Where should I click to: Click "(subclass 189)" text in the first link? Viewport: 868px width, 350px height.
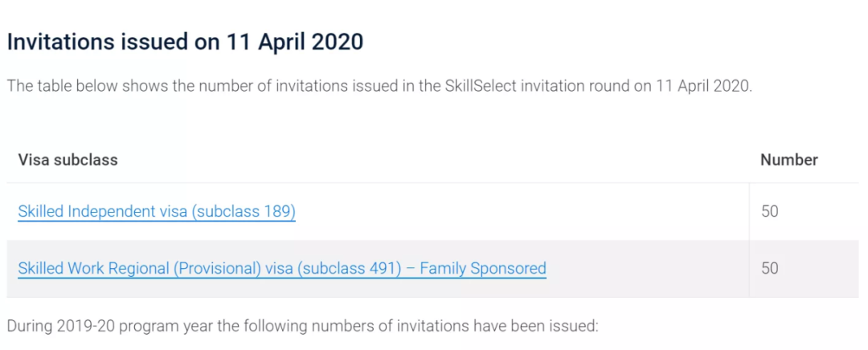(x=243, y=212)
